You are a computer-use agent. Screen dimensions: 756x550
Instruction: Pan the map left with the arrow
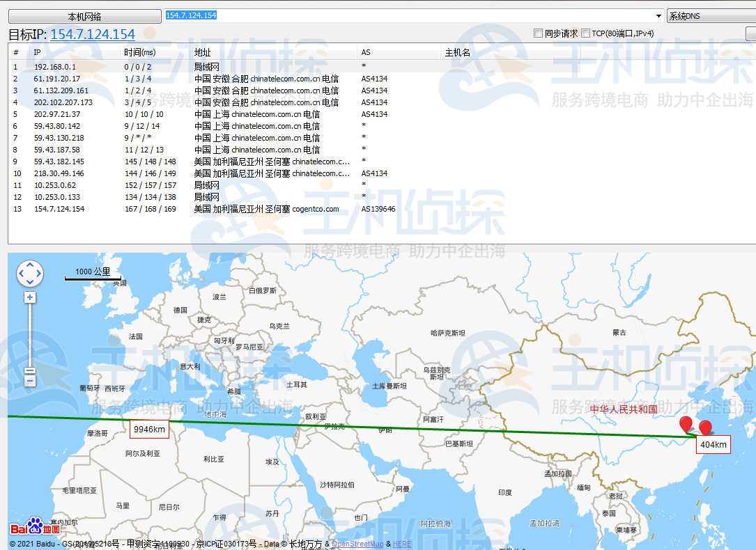tap(22, 274)
